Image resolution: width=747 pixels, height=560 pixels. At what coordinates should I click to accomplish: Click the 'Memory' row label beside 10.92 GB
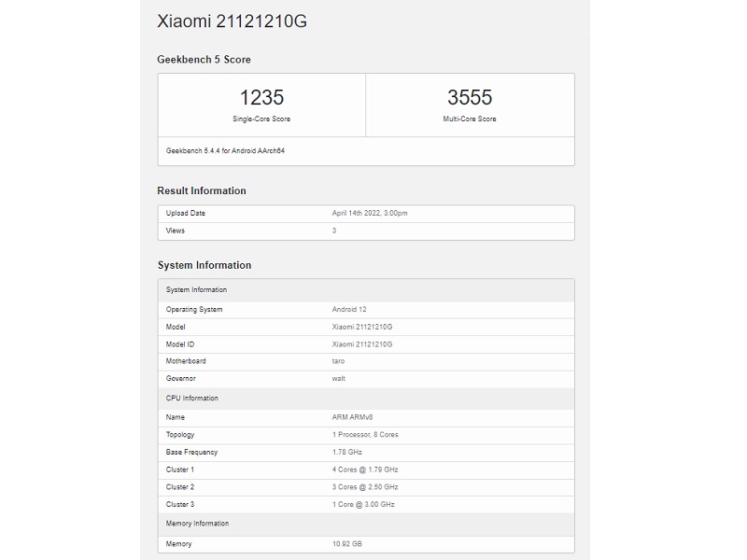pos(178,544)
